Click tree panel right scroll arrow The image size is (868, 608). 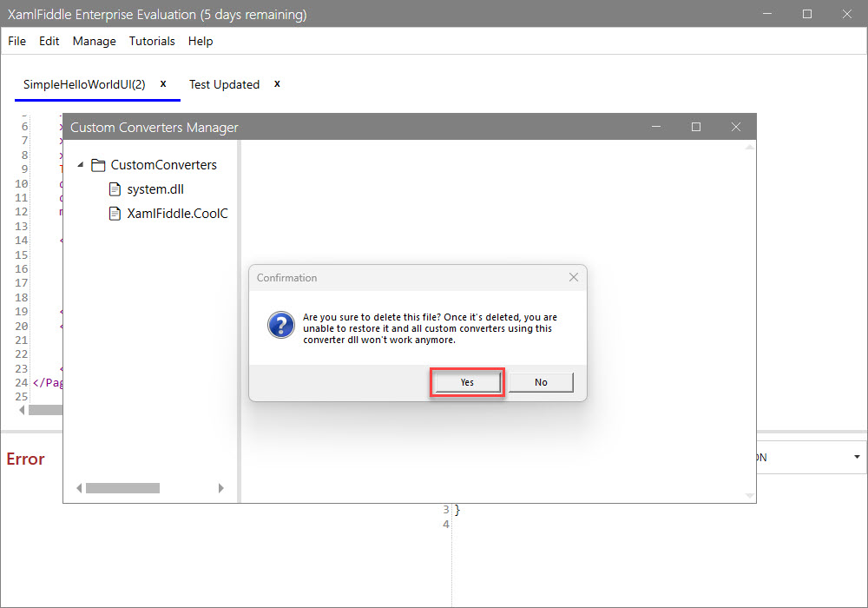tap(220, 488)
